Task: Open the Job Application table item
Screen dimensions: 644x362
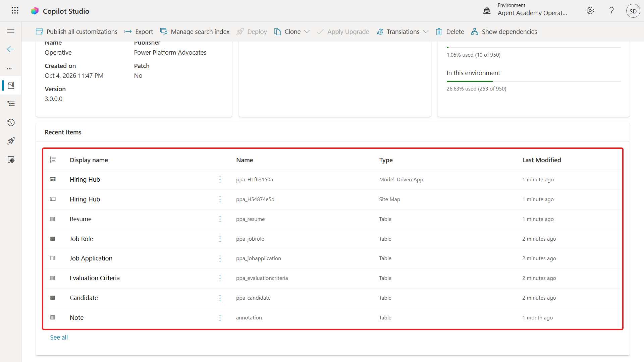Action: pos(91,258)
